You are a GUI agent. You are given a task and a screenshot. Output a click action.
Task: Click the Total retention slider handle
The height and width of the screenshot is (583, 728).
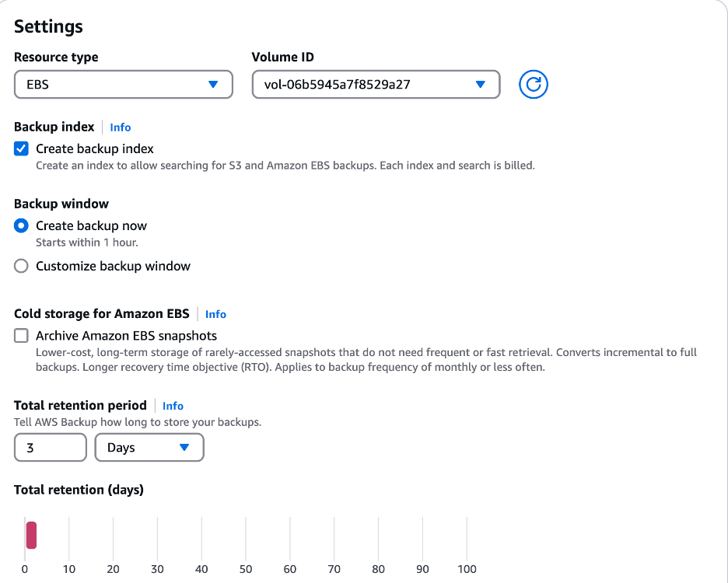pos(31,536)
